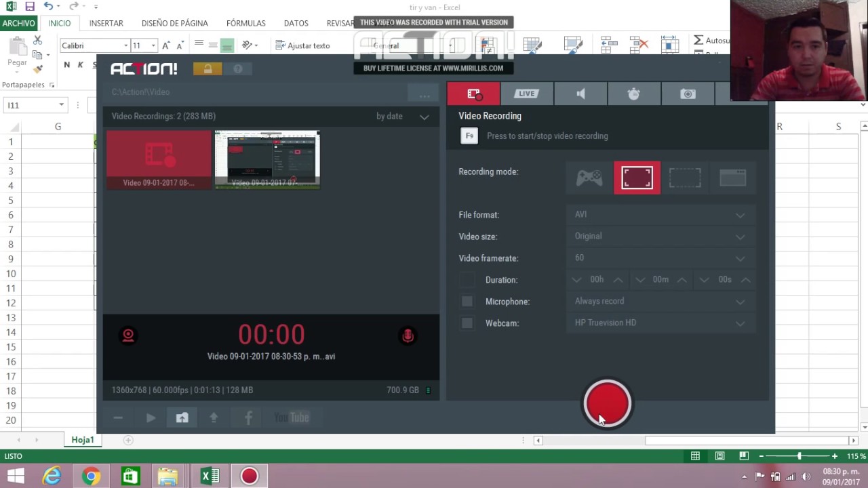Undo the last action in Excel
Image resolution: width=868 pixels, height=488 pixels.
(48, 7)
